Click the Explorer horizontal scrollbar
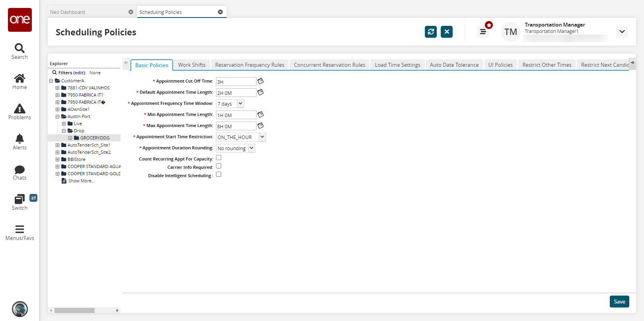This screenshot has height=321, width=644. click(x=74, y=310)
